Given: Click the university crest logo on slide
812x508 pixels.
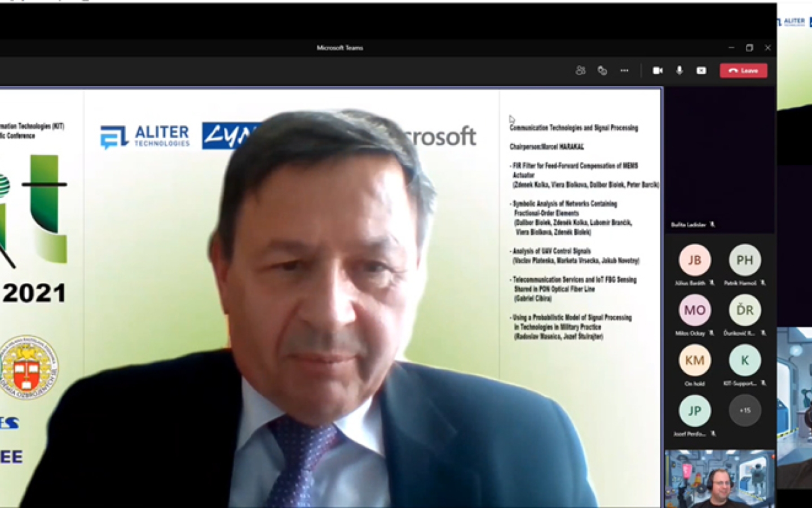Looking at the screenshot, I should pos(29,367).
